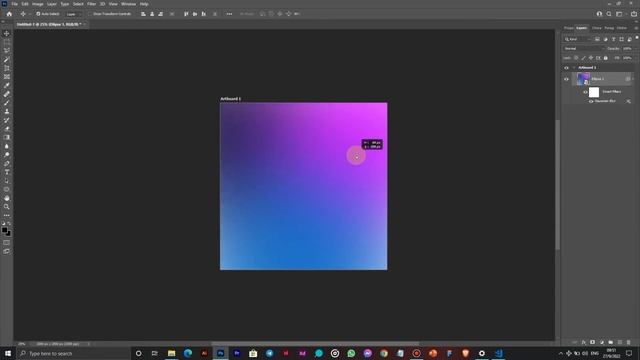The width and height of the screenshot is (640, 360).
Task: Select the Eyedropper tool
Action: point(7,85)
